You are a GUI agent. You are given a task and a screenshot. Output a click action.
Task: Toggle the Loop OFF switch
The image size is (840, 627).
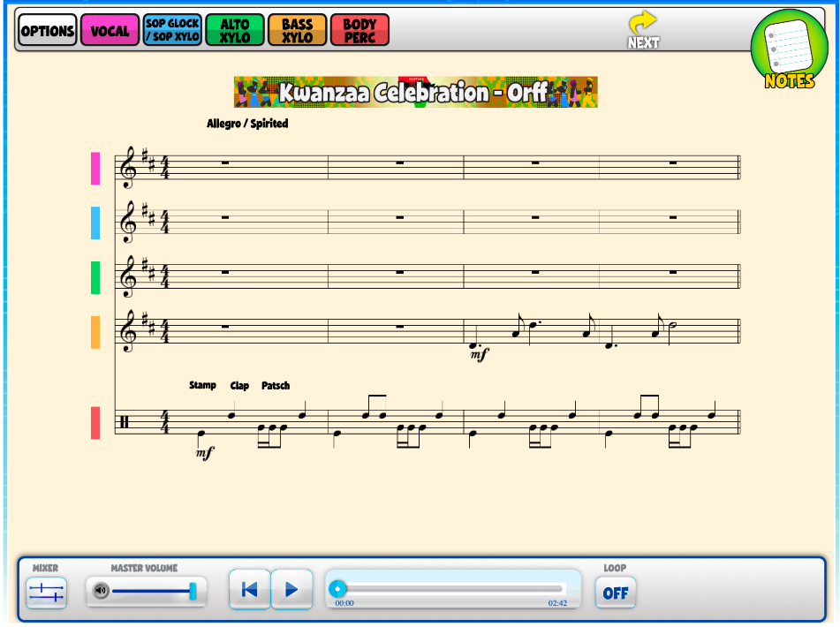tap(615, 593)
